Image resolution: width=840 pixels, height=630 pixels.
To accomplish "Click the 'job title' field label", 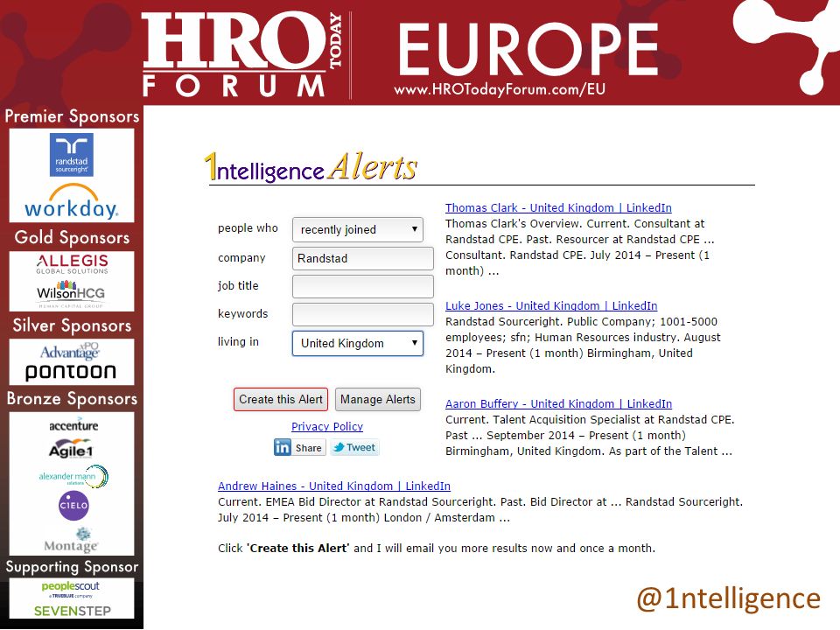I will (238, 285).
